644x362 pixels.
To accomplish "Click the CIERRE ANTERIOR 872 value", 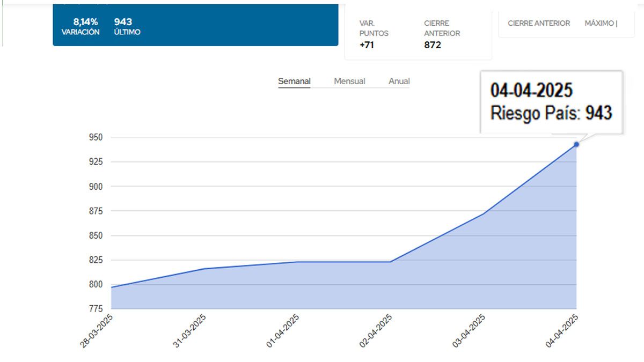I will [x=433, y=45].
